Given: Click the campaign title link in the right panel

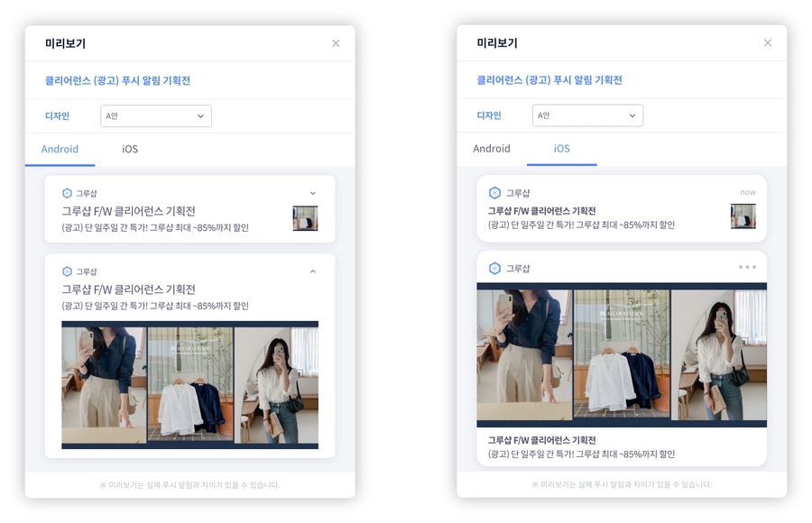Looking at the screenshot, I should pyautogui.click(x=549, y=80).
